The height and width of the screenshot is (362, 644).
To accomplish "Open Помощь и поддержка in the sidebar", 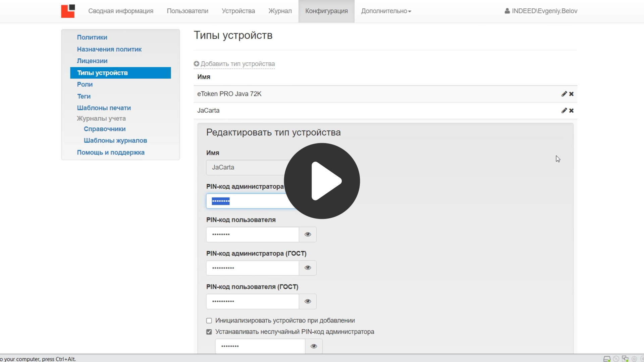I will coord(111,152).
